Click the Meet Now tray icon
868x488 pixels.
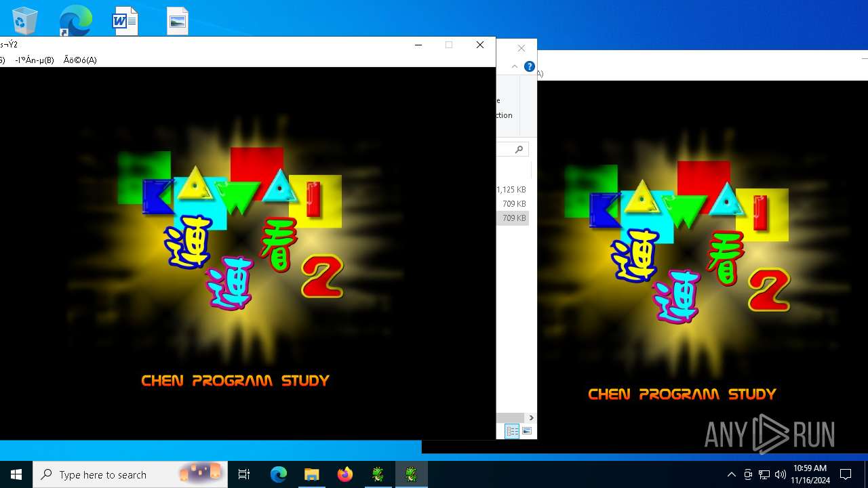click(748, 474)
